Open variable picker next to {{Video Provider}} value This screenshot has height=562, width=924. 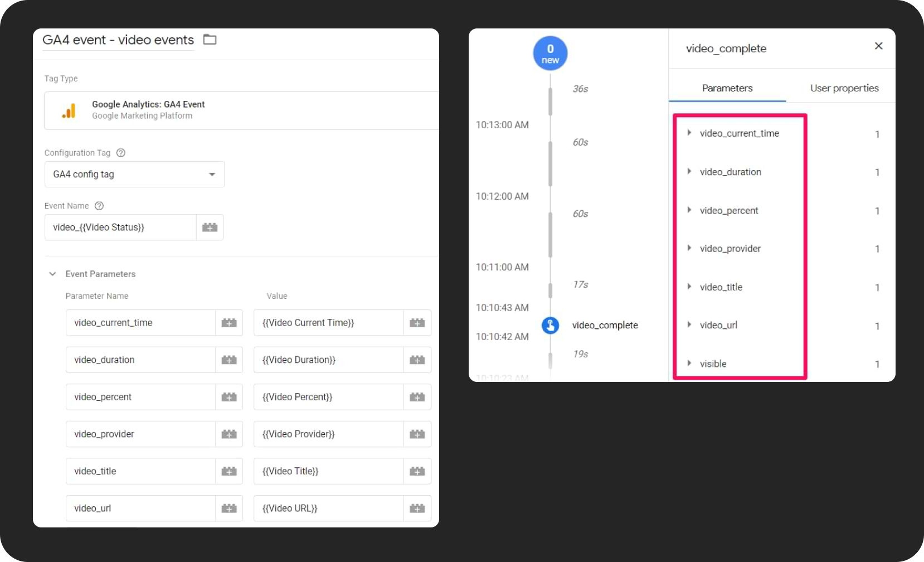pos(417,434)
